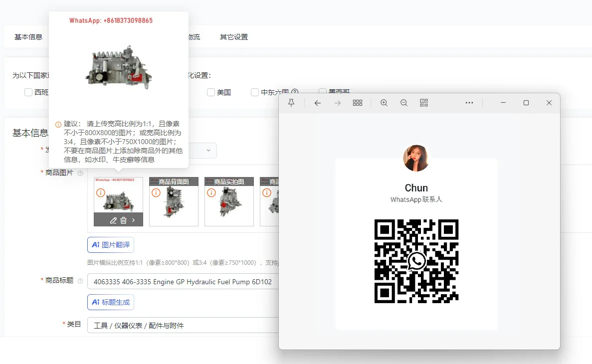Tick the 西班牙 country checkbox
The image size is (592, 364).
coord(28,92)
